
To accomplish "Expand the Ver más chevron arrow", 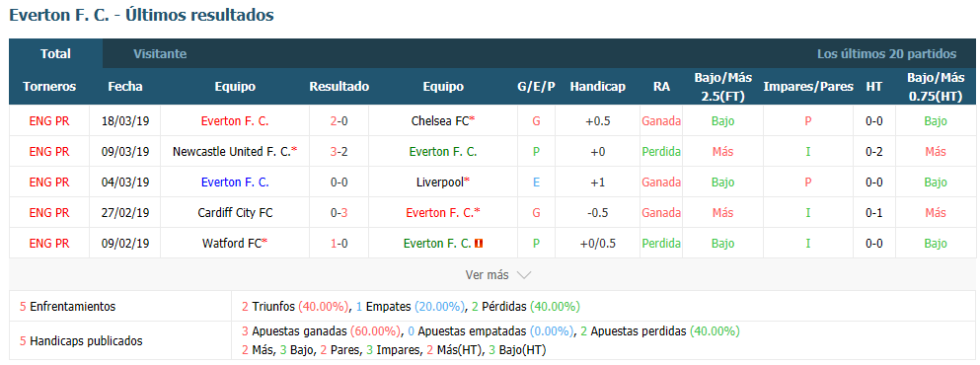I will click(x=524, y=275).
